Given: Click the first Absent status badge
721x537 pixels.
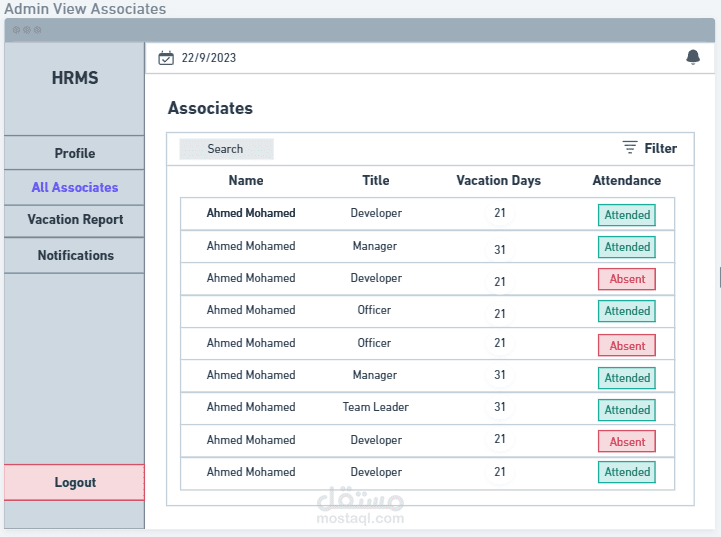Looking at the screenshot, I should tap(627, 279).
